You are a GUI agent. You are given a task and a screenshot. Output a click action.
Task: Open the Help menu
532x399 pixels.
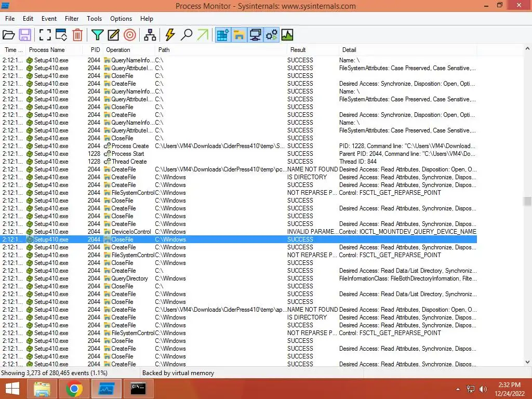pyautogui.click(x=147, y=19)
